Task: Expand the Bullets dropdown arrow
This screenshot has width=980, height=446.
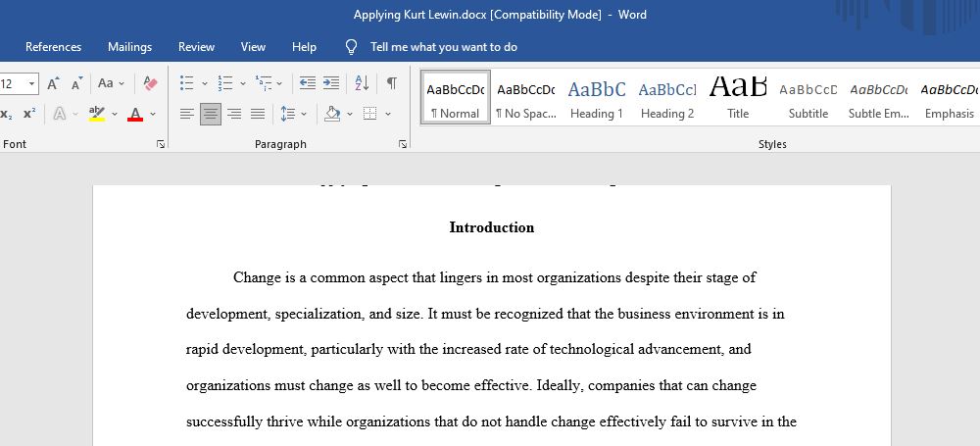Action: (x=204, y=83)
